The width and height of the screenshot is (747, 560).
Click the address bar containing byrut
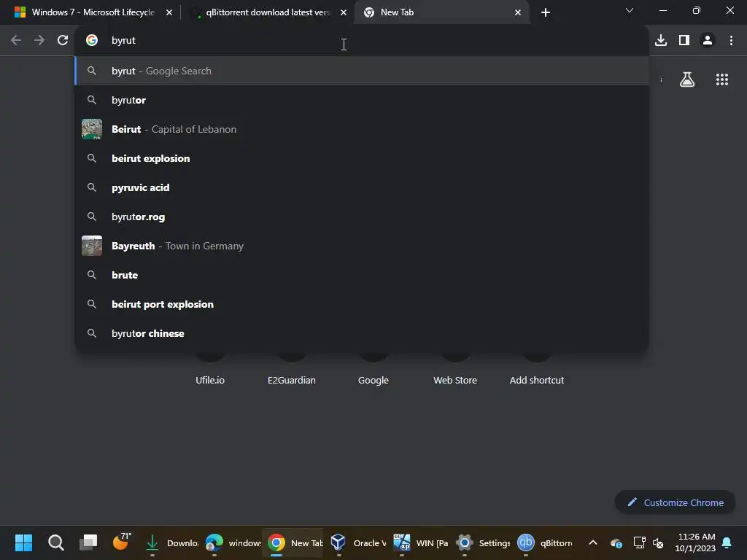point(362,41)
